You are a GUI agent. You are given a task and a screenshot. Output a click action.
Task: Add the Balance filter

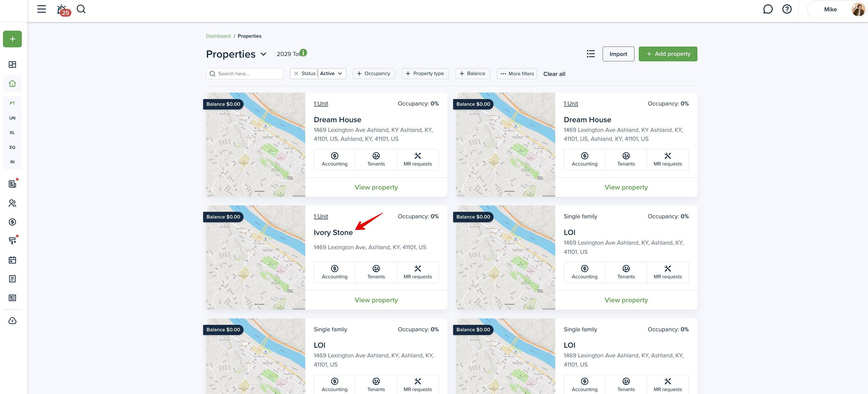pyautogui.click(x=473, y=73)
